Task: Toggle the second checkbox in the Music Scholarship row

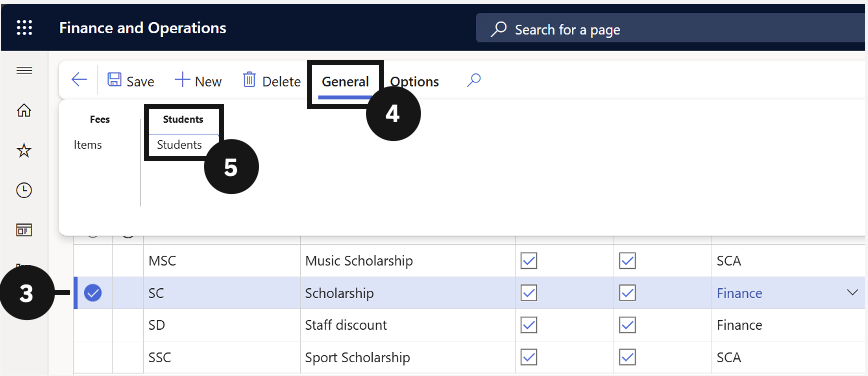Action: [627, 261]
